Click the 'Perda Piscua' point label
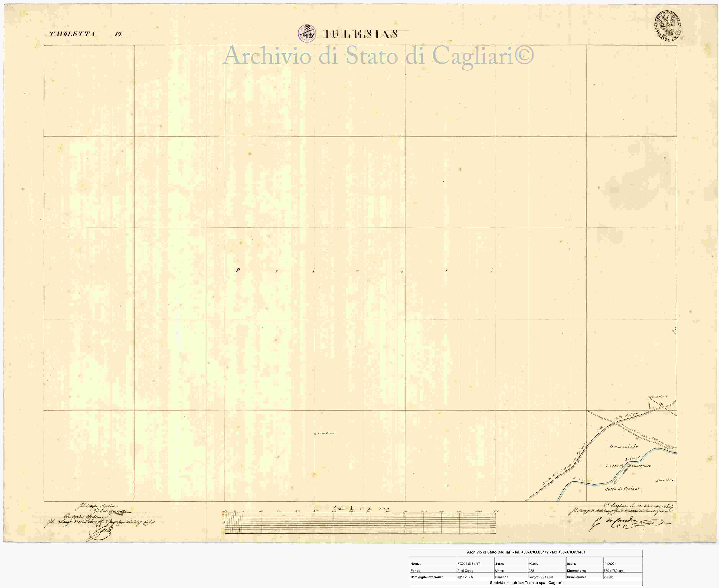 (x=659, y=397)
